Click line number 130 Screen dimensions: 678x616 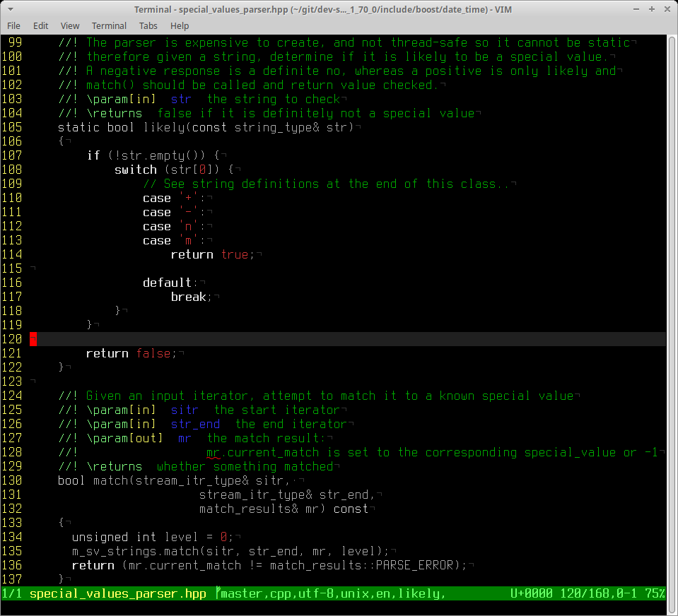click(x=12, y=481)
